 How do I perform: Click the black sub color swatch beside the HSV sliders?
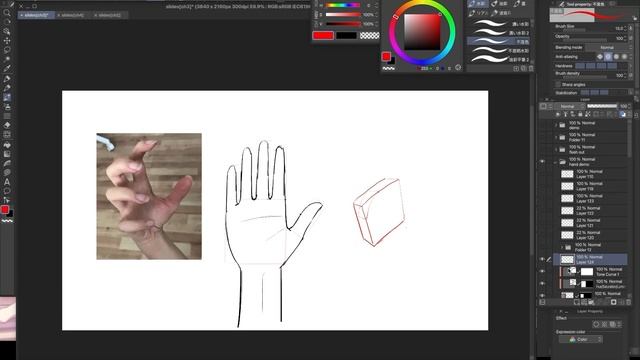[x=346, y=36]
